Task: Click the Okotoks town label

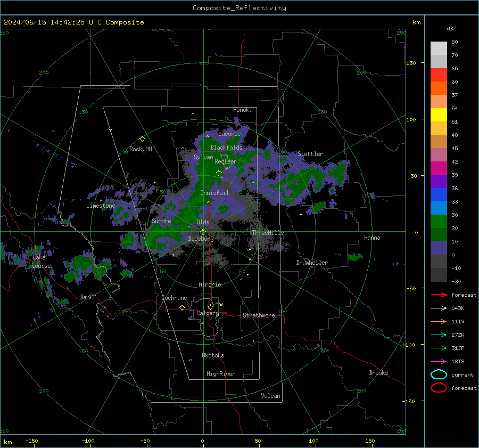Action: [213, 355]
